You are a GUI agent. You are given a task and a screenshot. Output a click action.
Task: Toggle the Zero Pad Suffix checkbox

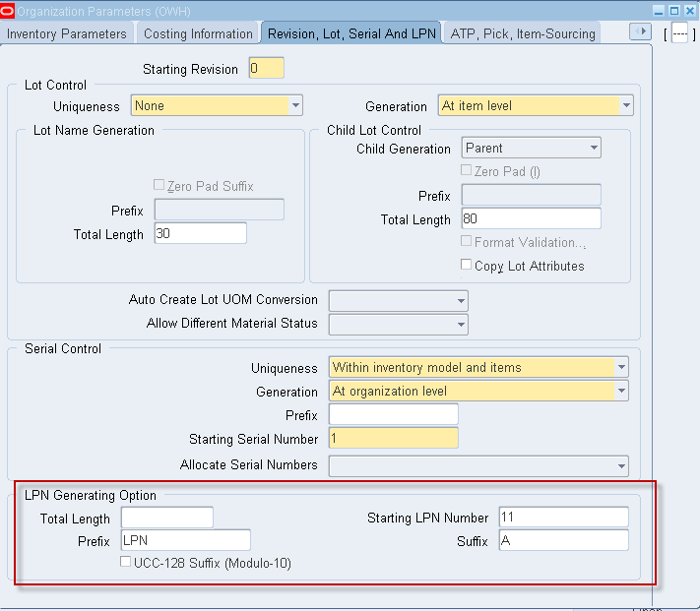click(159, 185)
